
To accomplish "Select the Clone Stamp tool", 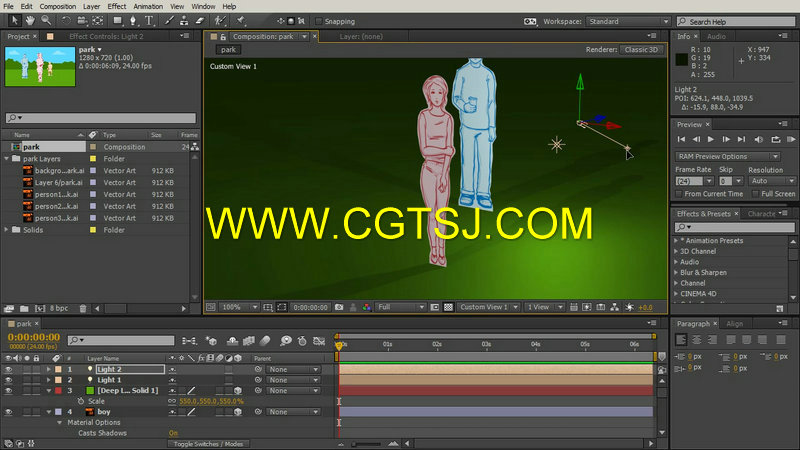I will point(184,21).
